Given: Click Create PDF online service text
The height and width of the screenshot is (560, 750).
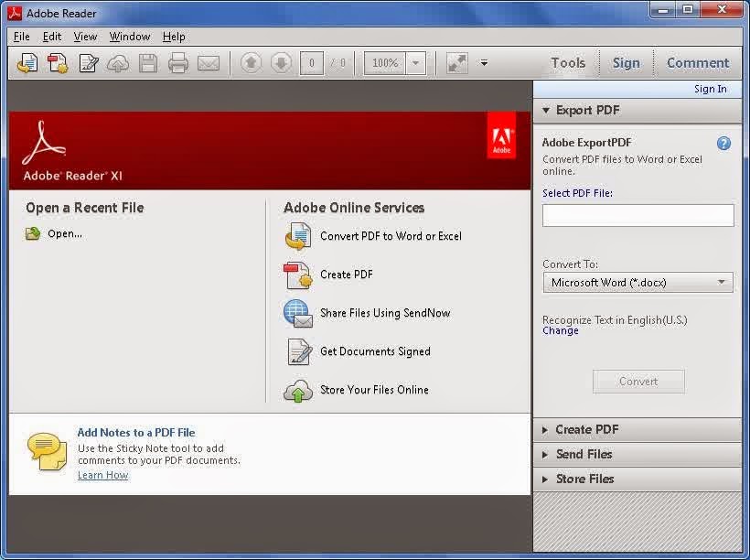Looking at the screenshot, I should tap(347, 275).
